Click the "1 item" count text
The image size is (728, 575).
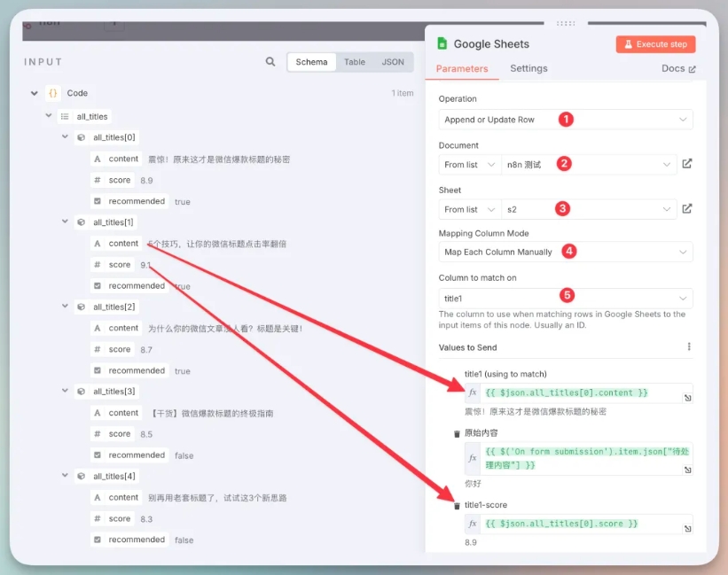(402, 93)
